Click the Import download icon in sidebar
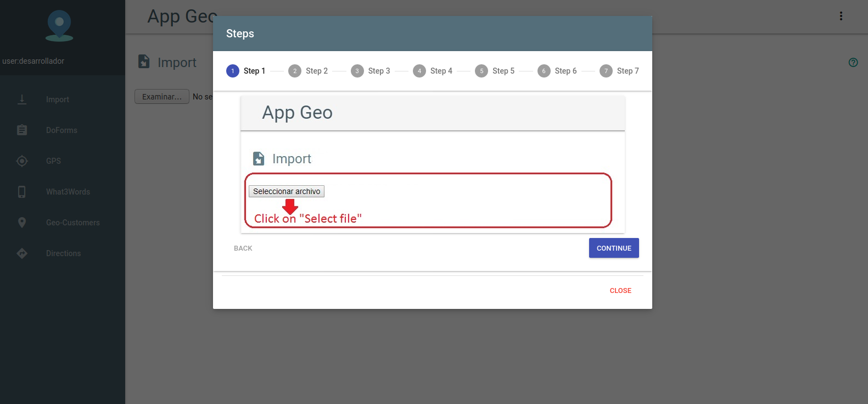This screenshot has width=868, height=404. click(x=22, y=99)
